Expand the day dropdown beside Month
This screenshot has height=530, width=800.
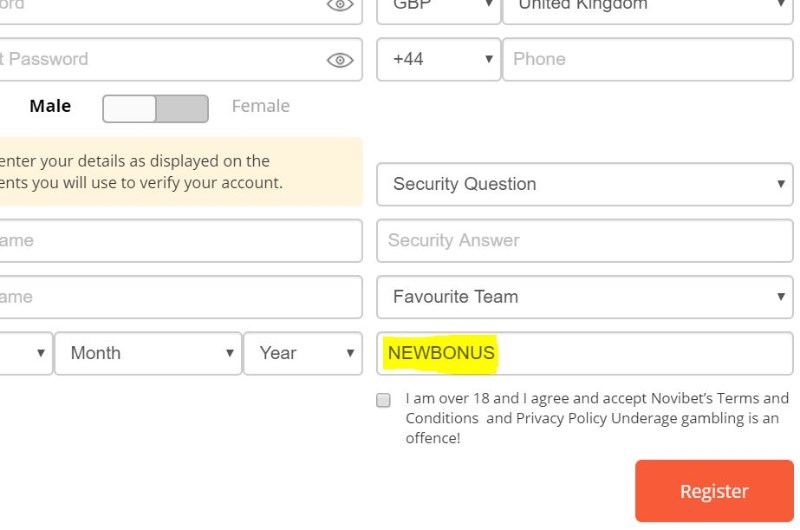click(26, 353)
